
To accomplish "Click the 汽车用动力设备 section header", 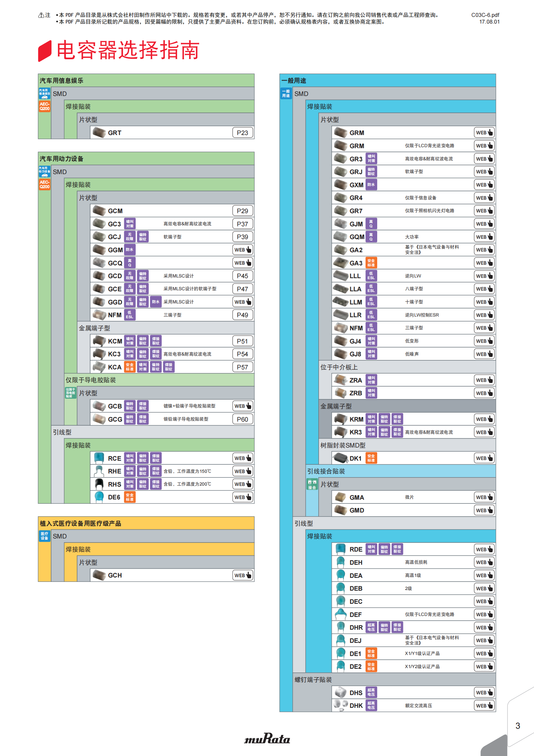I will (x=62, y=159).
